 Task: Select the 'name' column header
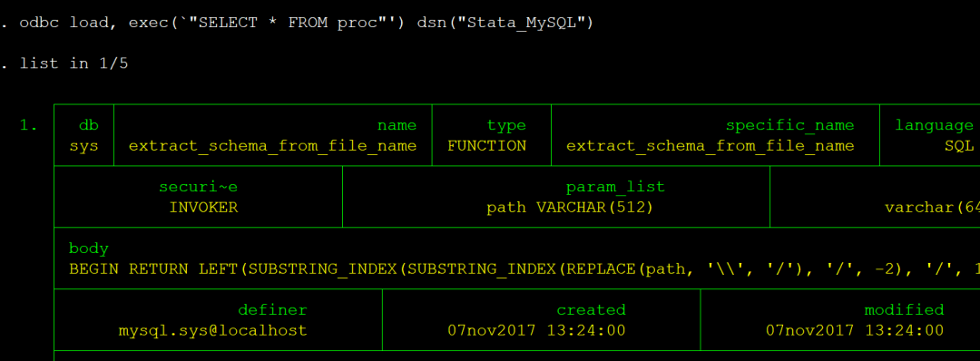pos(397,125)
